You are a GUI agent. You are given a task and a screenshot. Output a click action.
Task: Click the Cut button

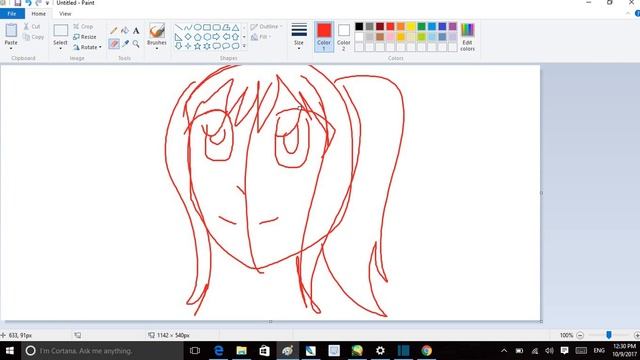click(32, 27)
